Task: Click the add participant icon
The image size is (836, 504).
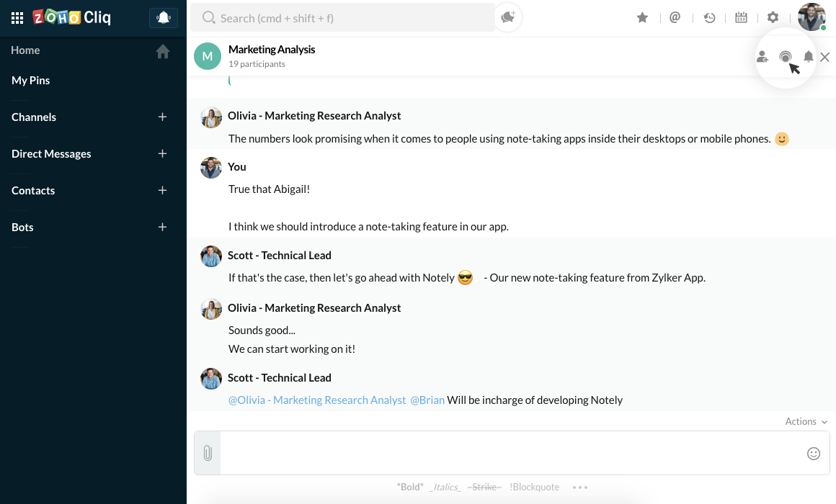Action: click(762, 57)
